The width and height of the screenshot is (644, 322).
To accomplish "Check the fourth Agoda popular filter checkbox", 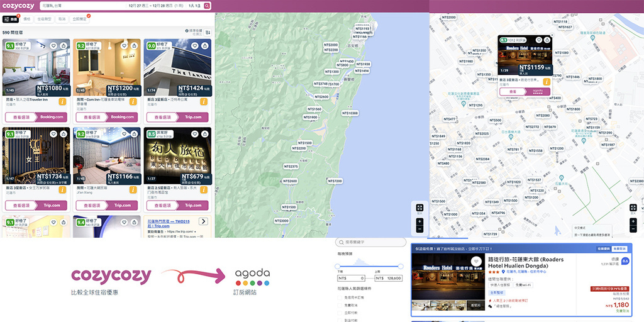I will click(339, 319).
